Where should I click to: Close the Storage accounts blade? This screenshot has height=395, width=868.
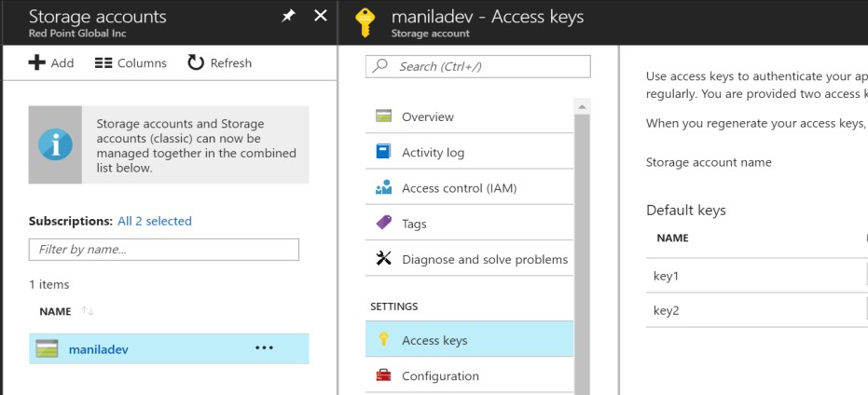click(320, 17)
